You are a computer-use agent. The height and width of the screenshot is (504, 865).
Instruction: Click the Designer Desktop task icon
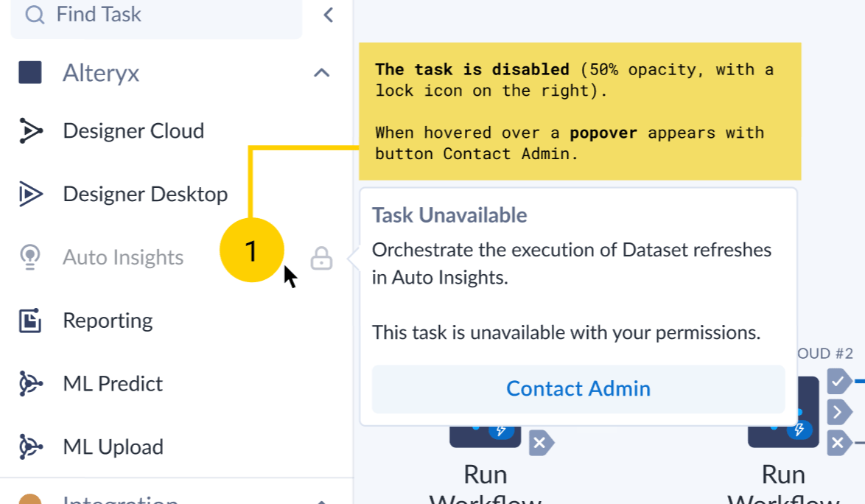(x=30, y=195)
